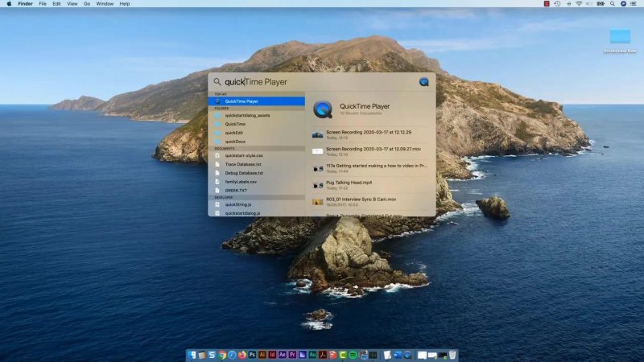Viewport: 644px width, 362px height.
Task: Click thumbnail of R03_01 Interview Sync B Cam
Action: 317,202
